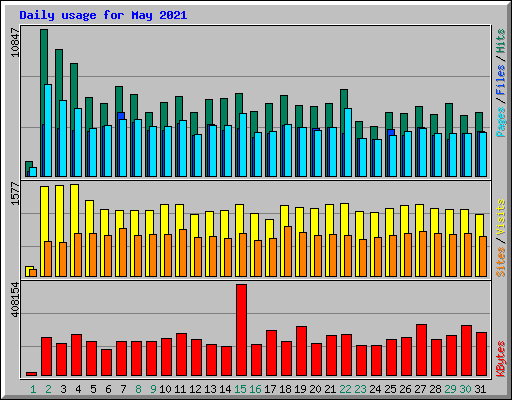Click day 2 on the x-axis
Screen dimensions: 512x400
(48, 389)
